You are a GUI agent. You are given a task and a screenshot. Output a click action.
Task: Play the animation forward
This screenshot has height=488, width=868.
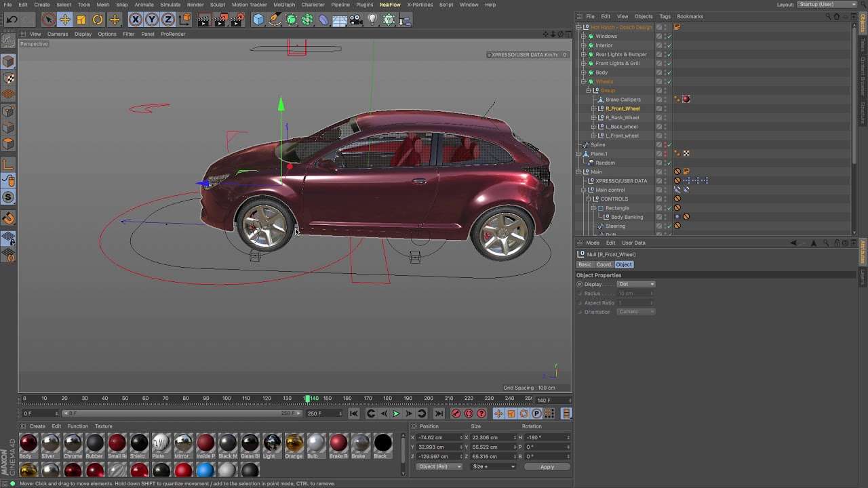396,413
